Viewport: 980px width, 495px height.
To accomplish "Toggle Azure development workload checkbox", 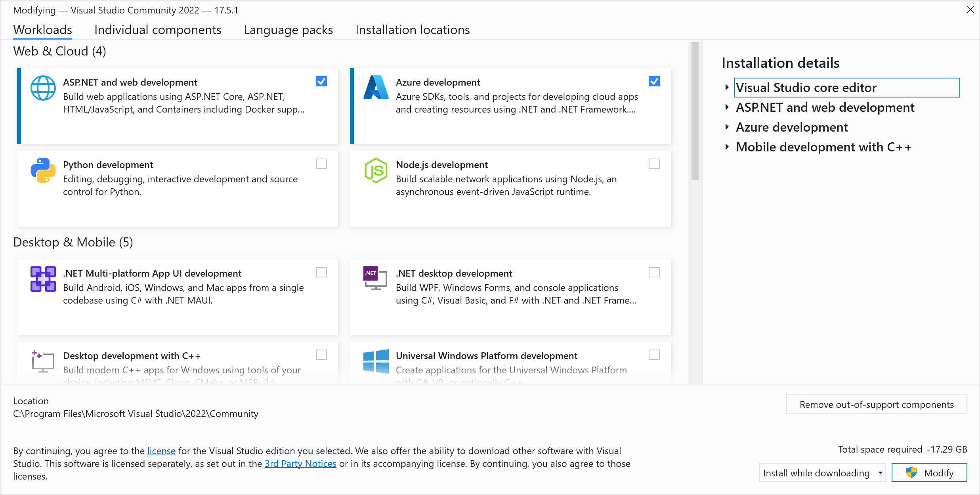I will (x=654, y=82).
